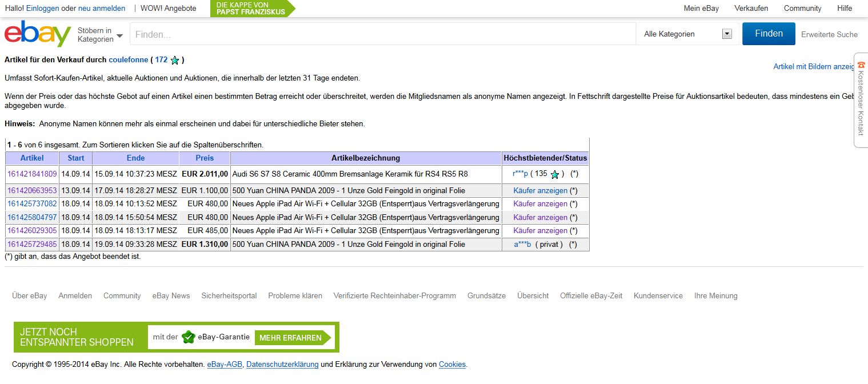Viewport: 868px width, 384px height.
Task: Click bidder name r***p
Action: coord(520,173)
